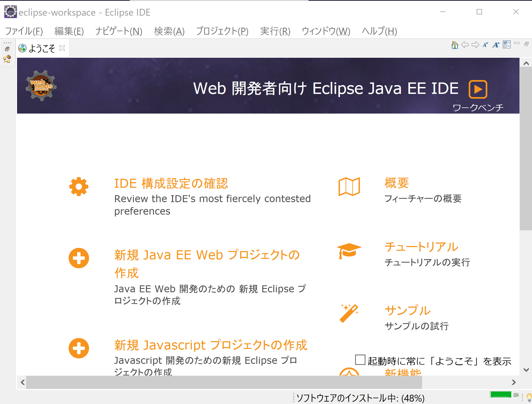
Task: Open the IDE 構成設定の確認 link
Action: [171, 184]
